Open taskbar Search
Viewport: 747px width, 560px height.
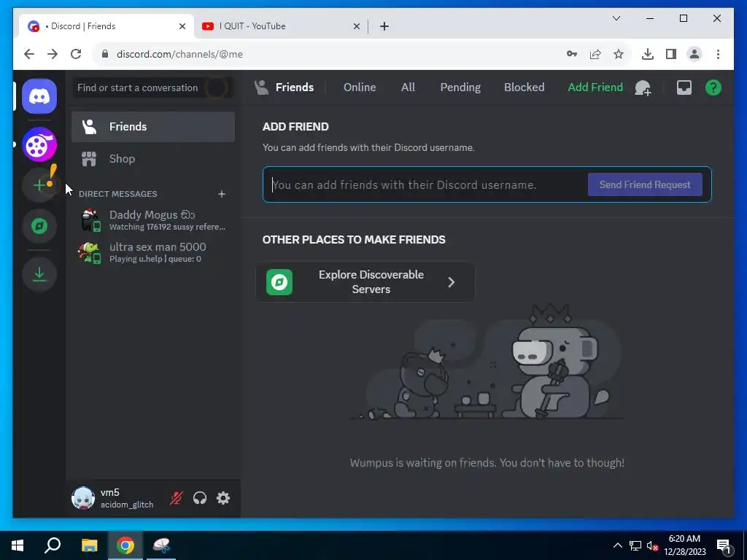pos(53,545)
